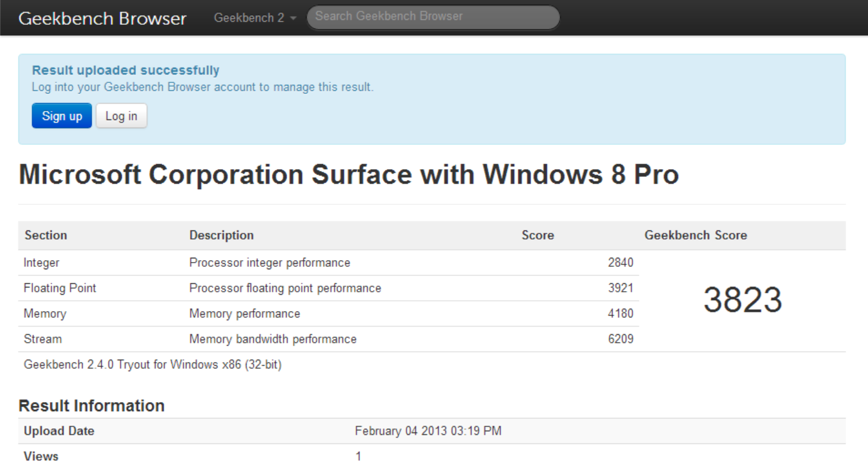Click the 'Result uploaded successfully' heading
This screenshot has height=473, width=868.
tap(126, 70)
